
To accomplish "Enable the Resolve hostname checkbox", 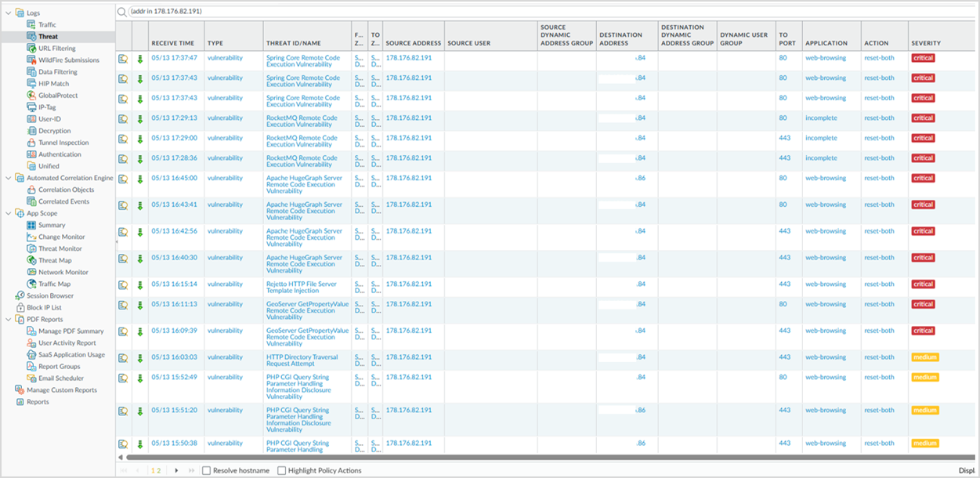I will tap(207, 471).
